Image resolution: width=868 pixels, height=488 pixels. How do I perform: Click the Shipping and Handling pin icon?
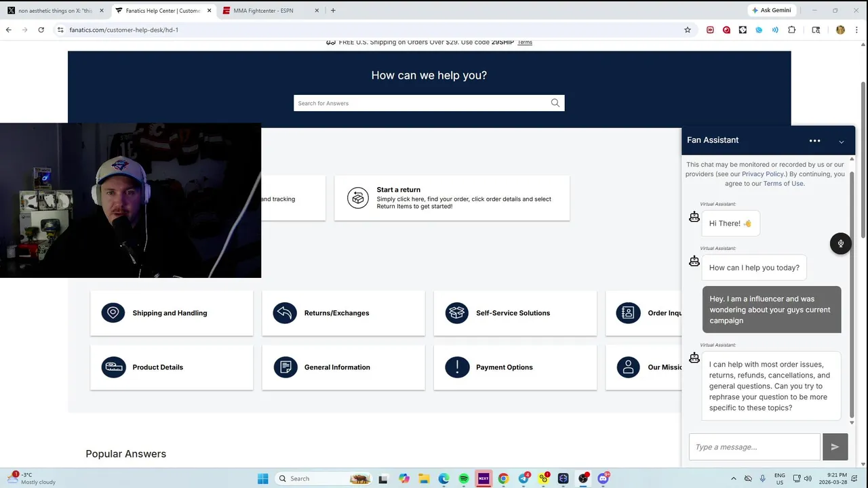113,313
